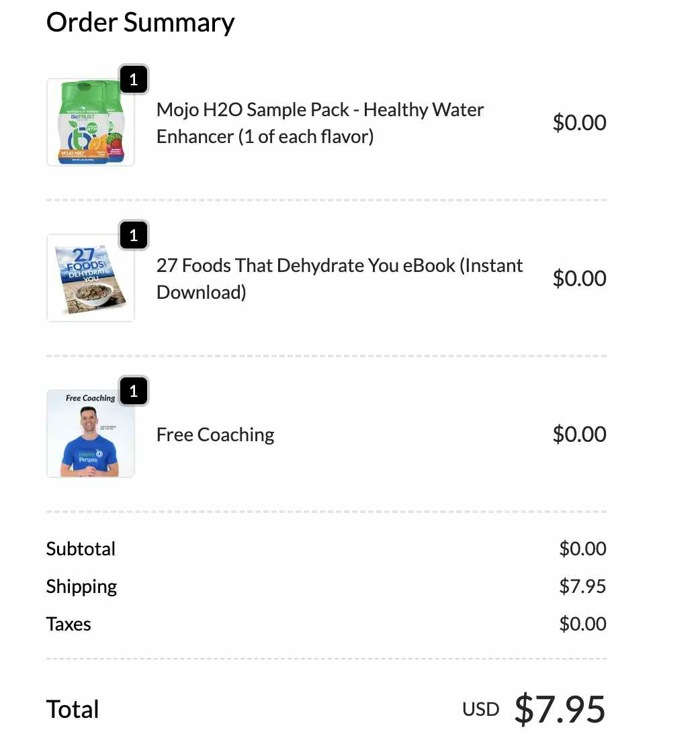Click the Taxes label

(69, 625)
